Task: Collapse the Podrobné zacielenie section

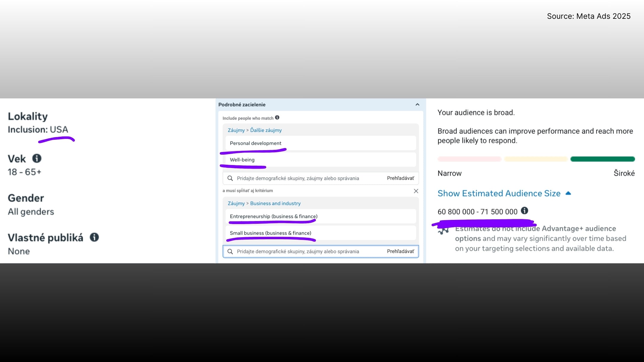Action: pyautogui.click(x=417, y=105)
